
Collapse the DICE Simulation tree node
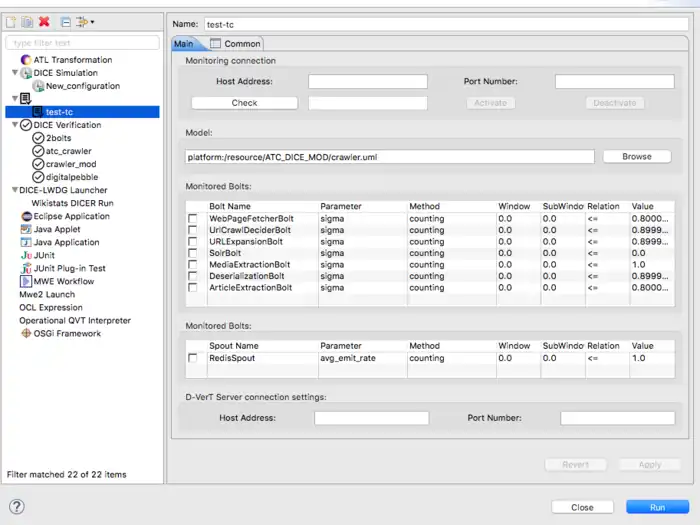coord(15,73)
